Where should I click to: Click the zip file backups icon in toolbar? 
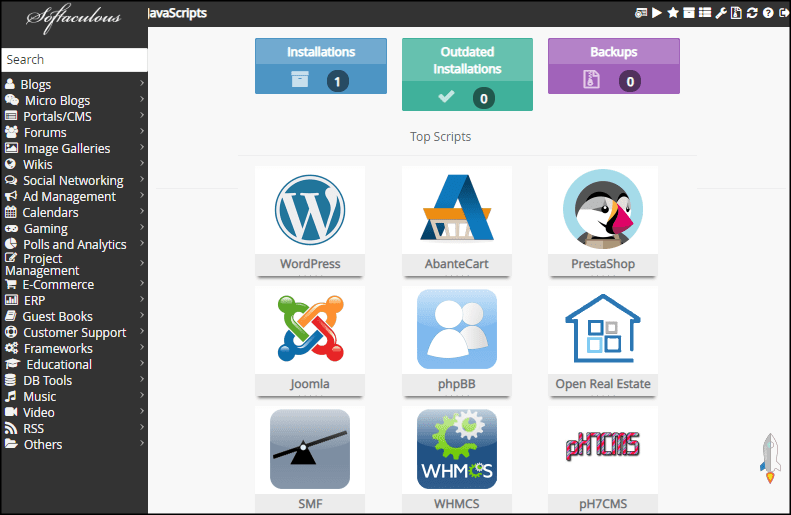click(737, 13)
